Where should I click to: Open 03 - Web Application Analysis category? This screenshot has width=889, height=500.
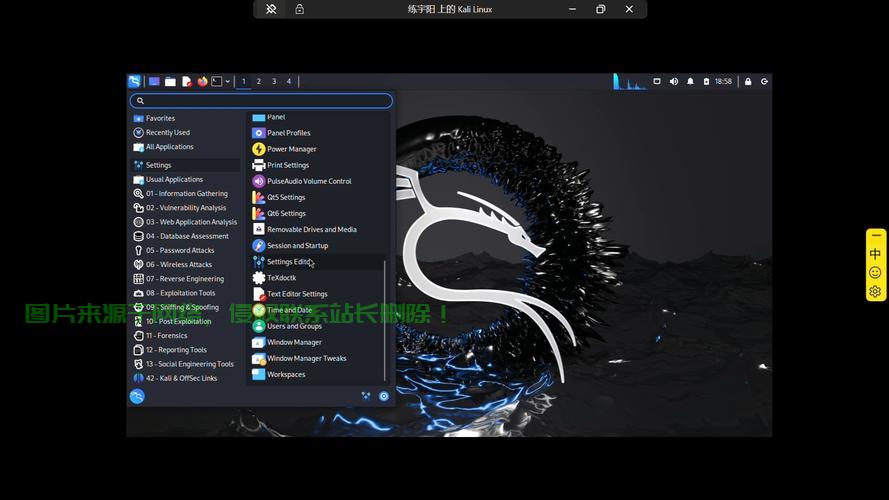[186, 222]
